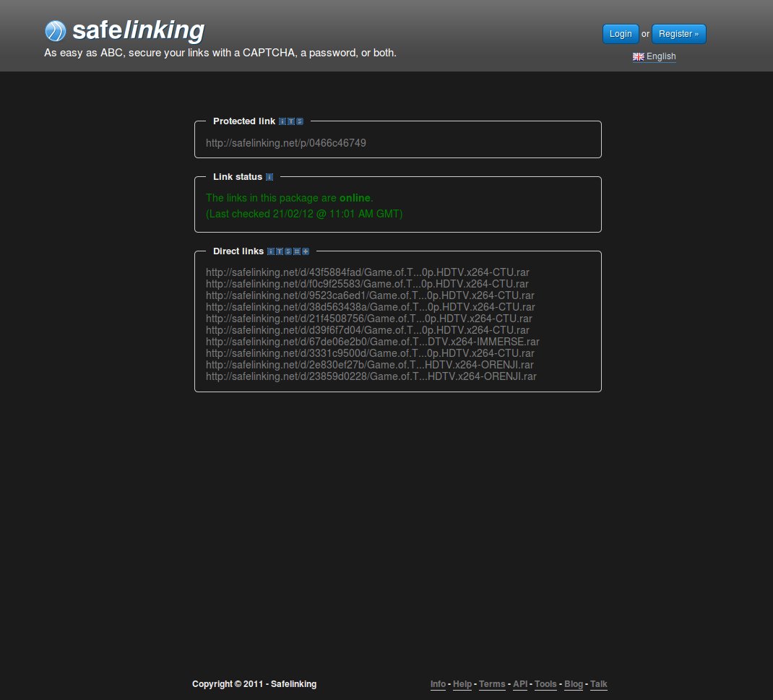773x700 pixels.
Task: Open direct link 23859d0228 ORENJI
Action: pos(371,376)
